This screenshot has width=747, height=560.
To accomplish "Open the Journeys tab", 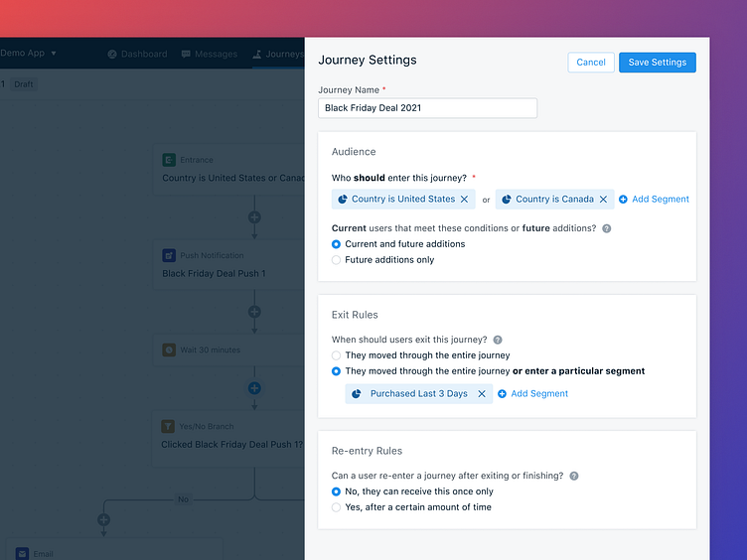I will pyautogui.click(x=278, y=55).
